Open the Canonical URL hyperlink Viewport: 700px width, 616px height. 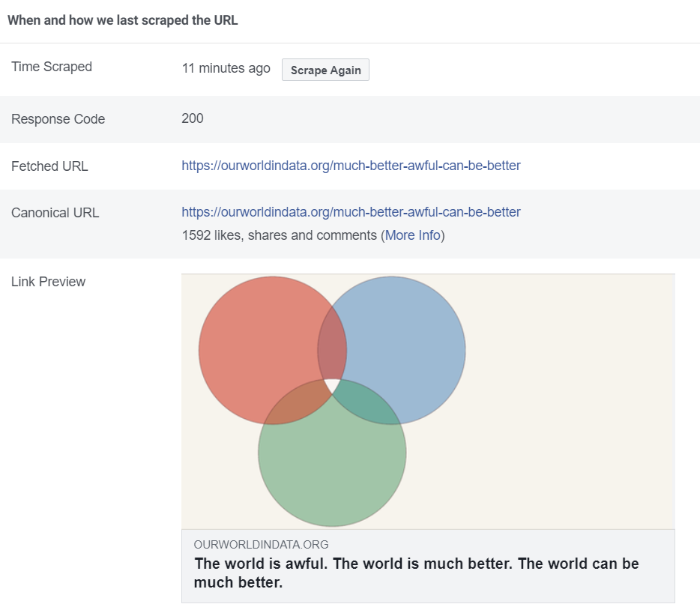point(351,212)
